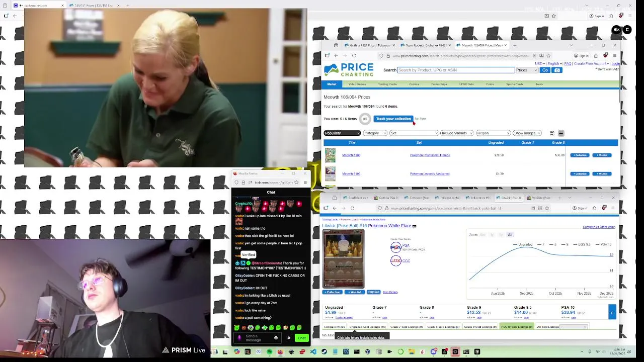Click the blue plus button beside PSA 10 price
The height and width of the screenshot is (362, 644).
click(x=612, y=312)
